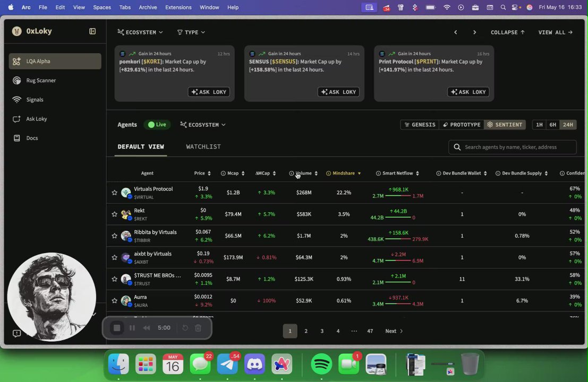Ask Loky about pomkori card
The width and height of the screenshot is (588, 382).
point(209,92)
